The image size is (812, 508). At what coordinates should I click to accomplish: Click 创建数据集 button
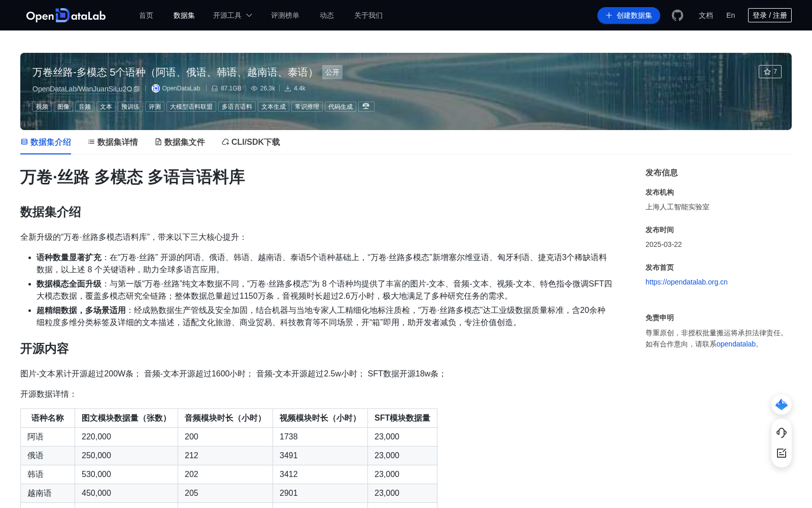click(x=629, y=15)
